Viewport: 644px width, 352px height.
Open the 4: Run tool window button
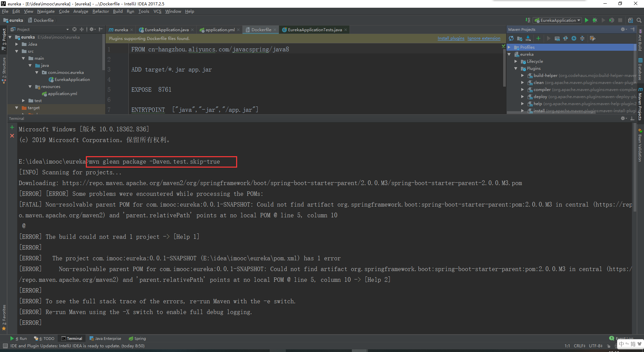(18, 339)
